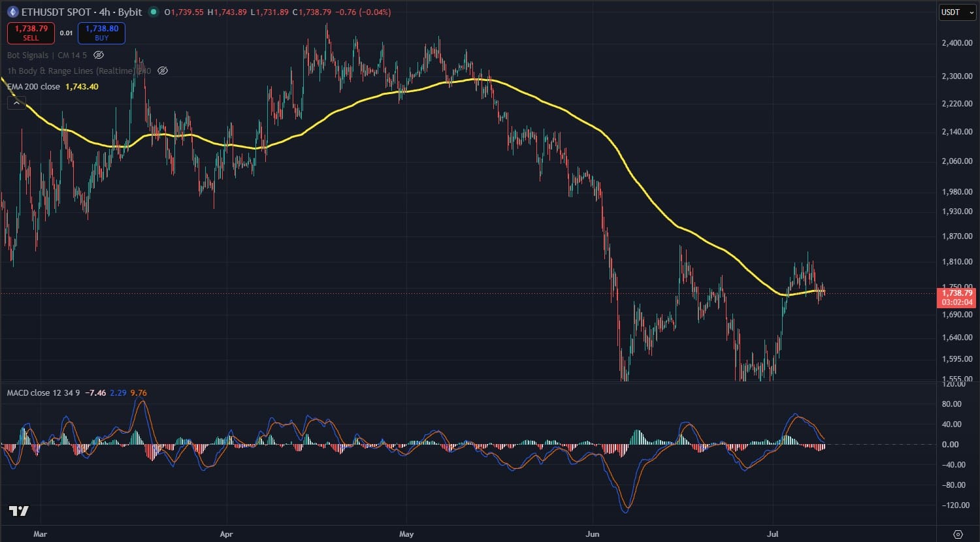Click the high price H1,743.89
This screenshot has height=542, width=980.
[228, 12]
